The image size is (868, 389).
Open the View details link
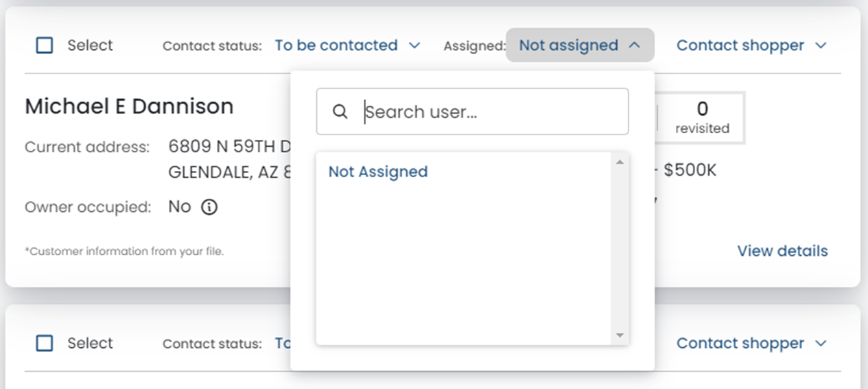[x=782, y=251]
